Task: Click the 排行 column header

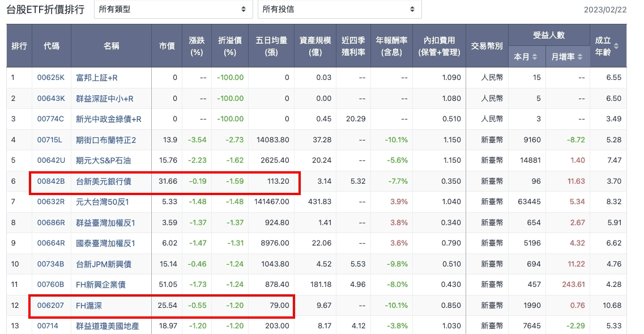Action: tap(19, 46)
